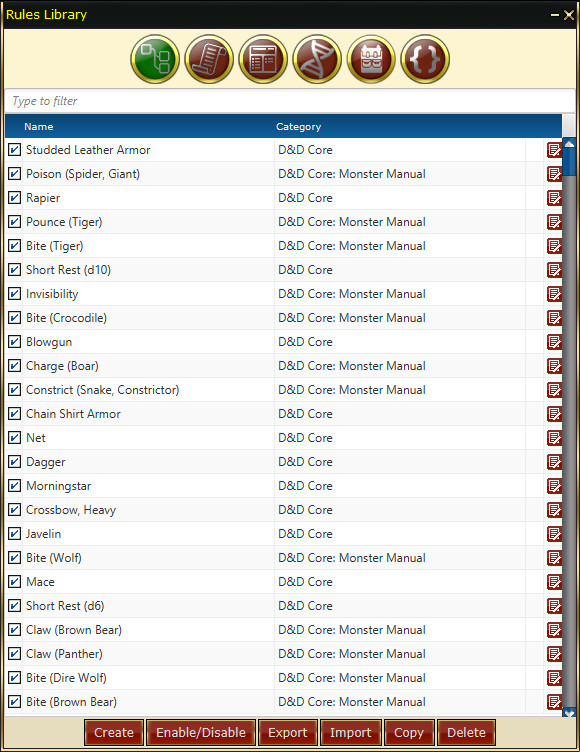Click the scrollbar down arrow
This screenshot has height=752, width=580.
pyautogui.click(x=569, y=713)
